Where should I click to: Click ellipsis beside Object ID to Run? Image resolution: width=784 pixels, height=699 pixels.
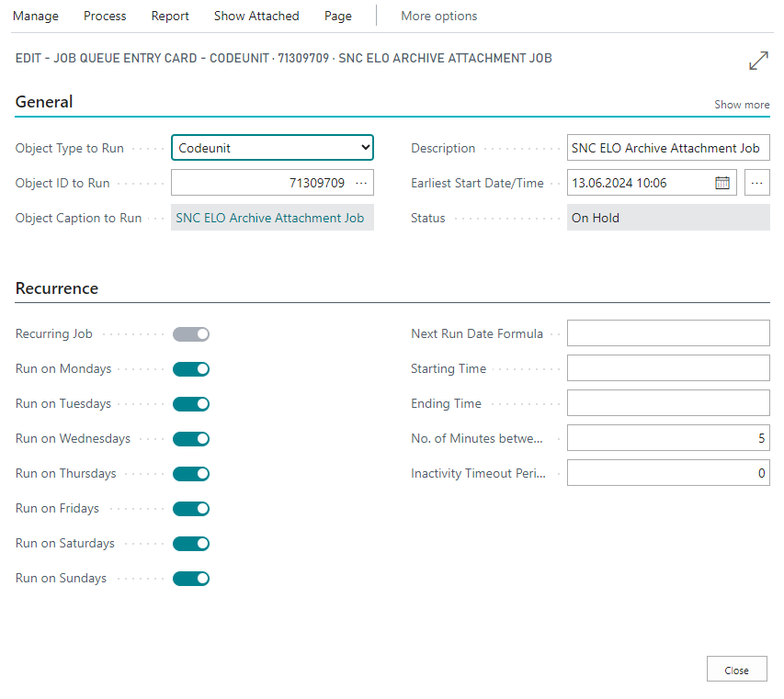361,183
